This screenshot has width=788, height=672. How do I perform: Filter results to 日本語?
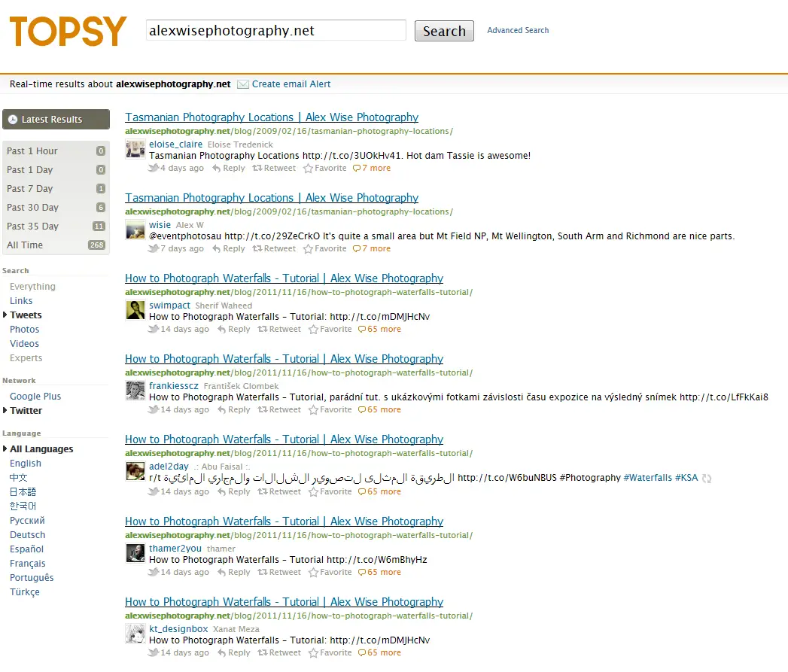coord(23,492)
